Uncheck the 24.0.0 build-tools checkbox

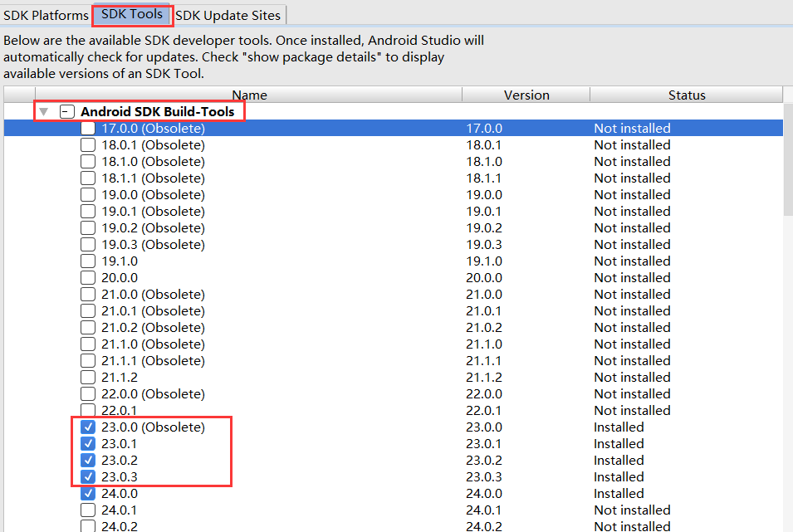88,494
